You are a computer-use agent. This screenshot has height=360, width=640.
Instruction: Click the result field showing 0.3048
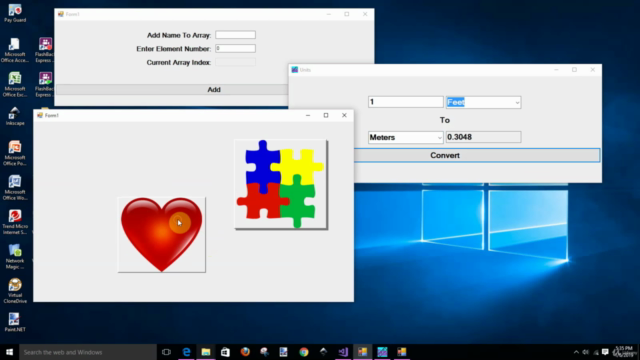coord(483,137)
